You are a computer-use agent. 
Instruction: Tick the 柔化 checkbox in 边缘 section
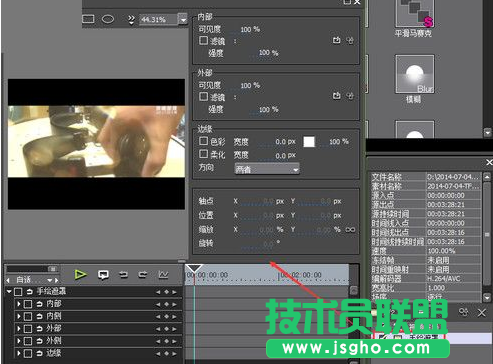pyautogui.click(x=203, y=154)
